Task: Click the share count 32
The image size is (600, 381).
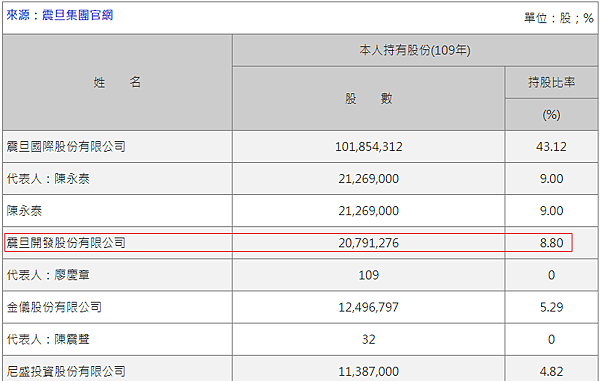Action: (x=368, y=339)
